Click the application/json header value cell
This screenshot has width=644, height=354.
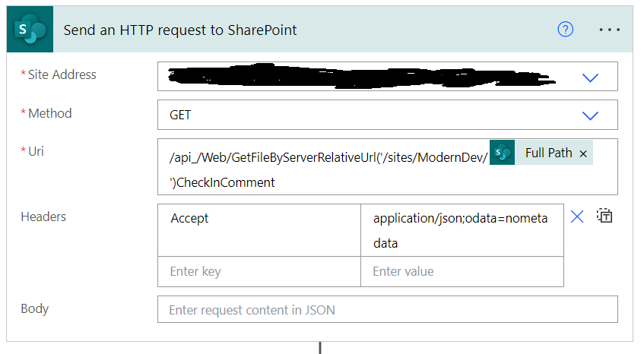pyautogui.click(x=462, y=229)
